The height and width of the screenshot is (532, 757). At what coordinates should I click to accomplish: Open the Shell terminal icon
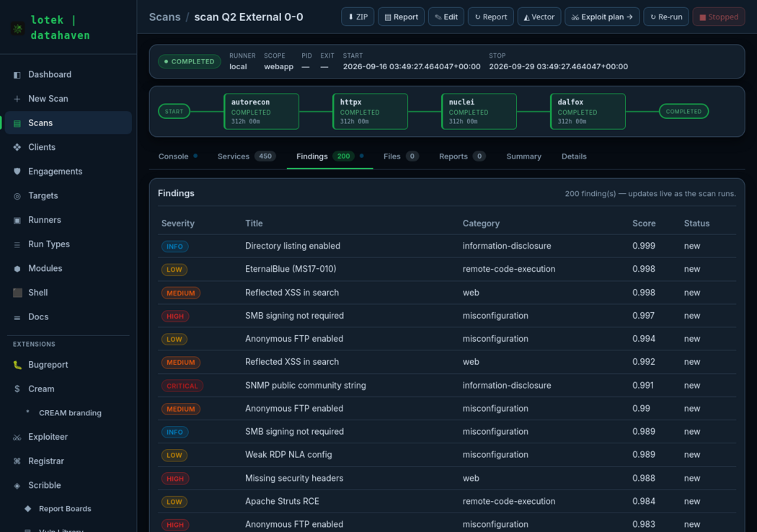click(17, 293)
